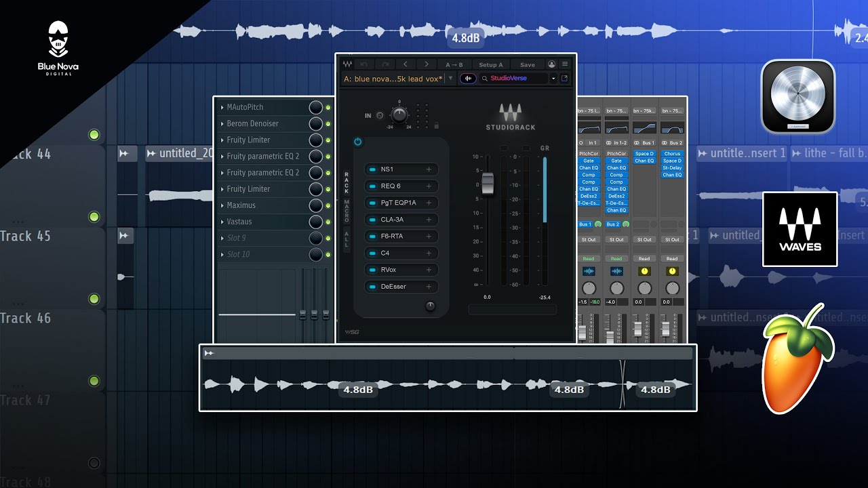Screen dimensions: 868x488
Task: Click the A→B copy button
Action: point(454,64)
